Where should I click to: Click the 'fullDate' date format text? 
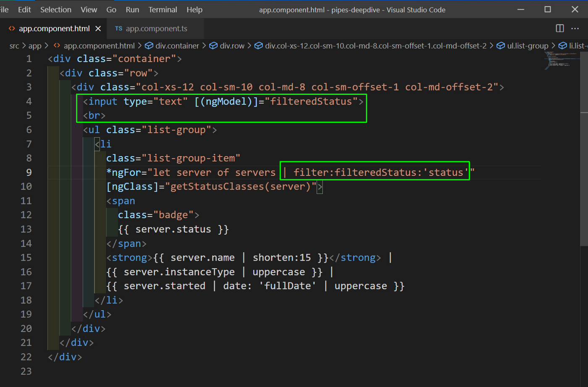pyautogui.click(x=288, y=286)
